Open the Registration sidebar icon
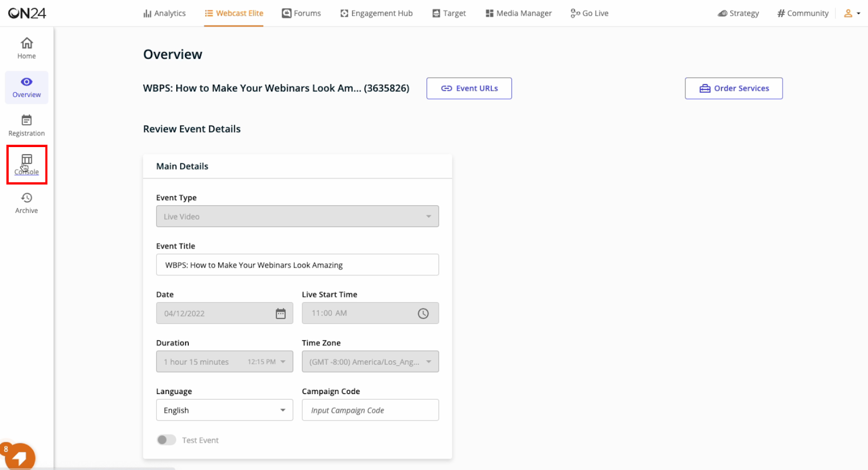 tap(27, 120)
